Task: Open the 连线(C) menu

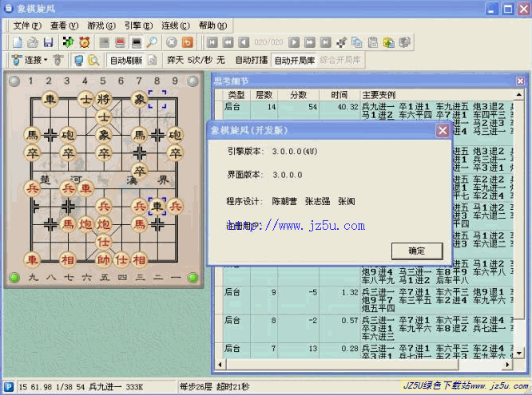Action: tap(176, 26)
